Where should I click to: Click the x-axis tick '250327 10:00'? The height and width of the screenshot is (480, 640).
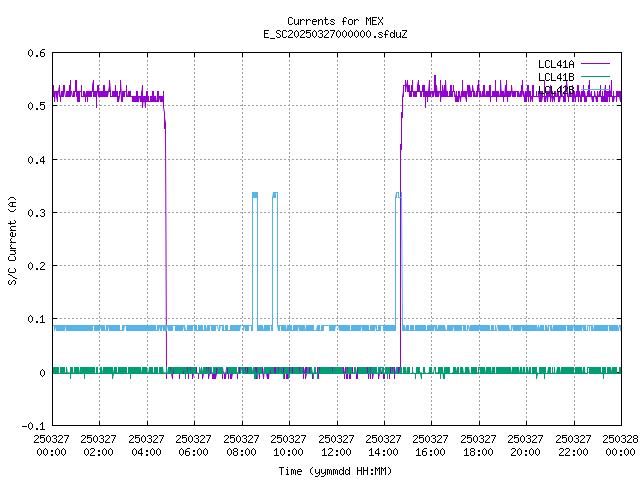[289, 445]
